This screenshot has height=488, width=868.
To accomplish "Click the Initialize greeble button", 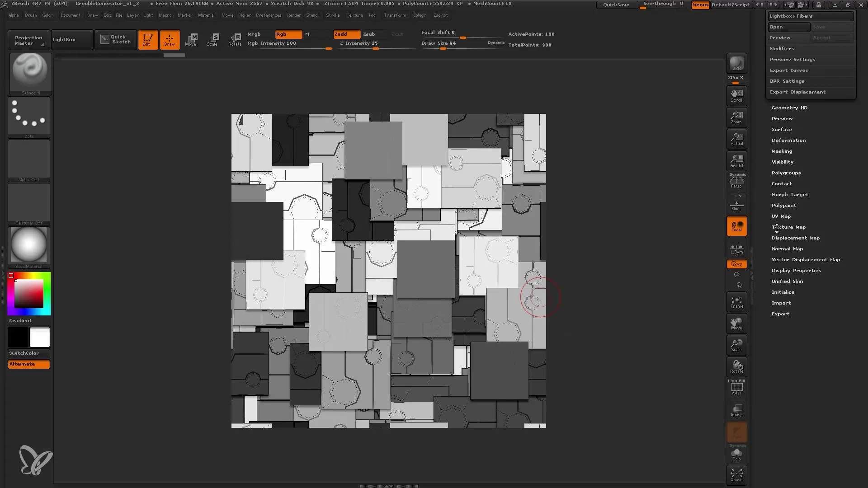I will click(x=783, y=292).
